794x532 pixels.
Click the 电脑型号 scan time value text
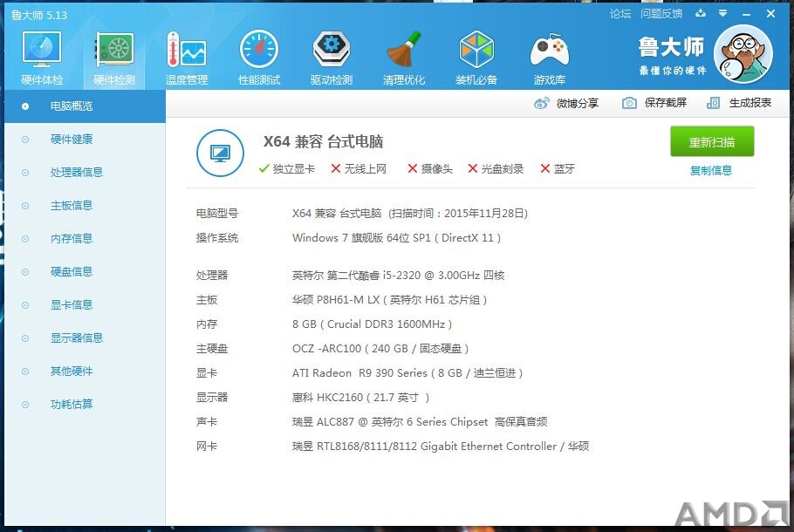(x=410, y=213)
